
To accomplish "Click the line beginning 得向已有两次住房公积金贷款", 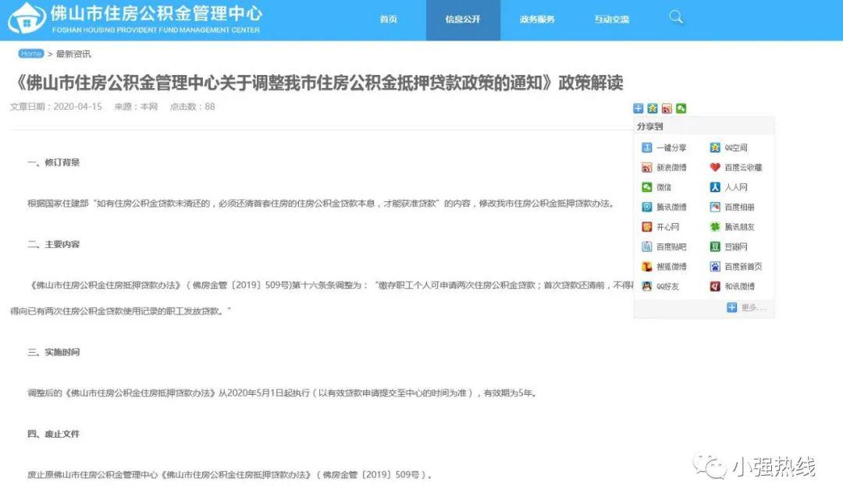I will coord(120,311).
